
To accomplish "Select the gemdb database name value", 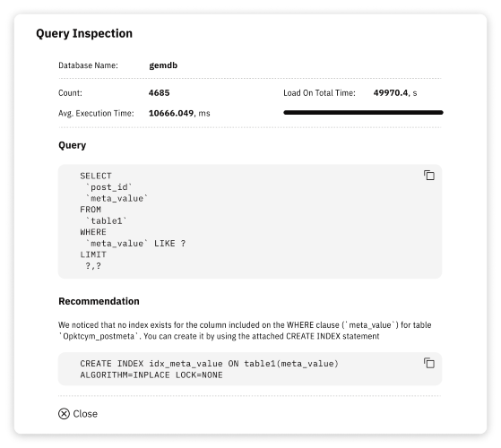I will click(163, 65).
